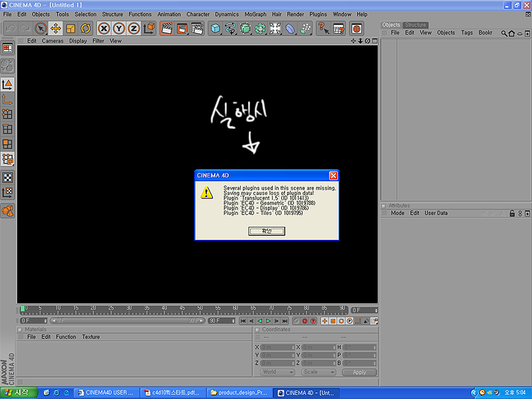The height and width of the screenshot is (399, 532).
Task: Switch to the Structure tab
Action: (415, 25)
